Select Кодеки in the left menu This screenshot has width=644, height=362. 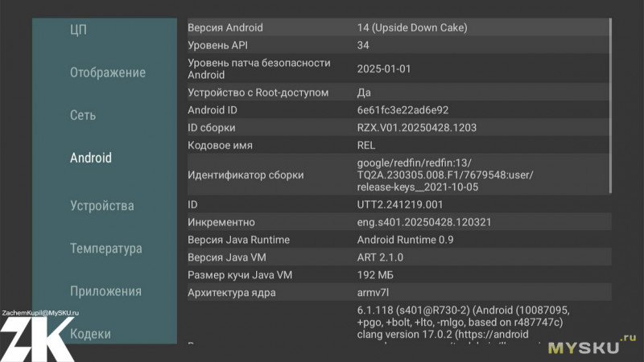(x=90, y=333)
